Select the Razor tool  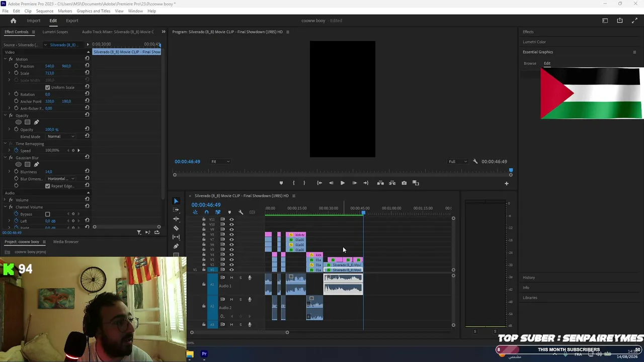click(176, 228)
